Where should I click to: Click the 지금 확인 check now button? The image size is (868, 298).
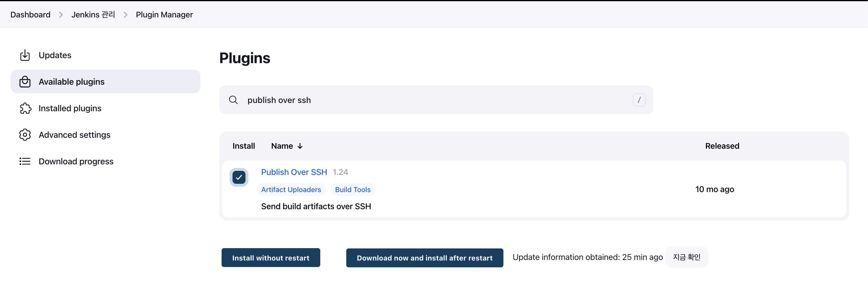coord(686,257)
